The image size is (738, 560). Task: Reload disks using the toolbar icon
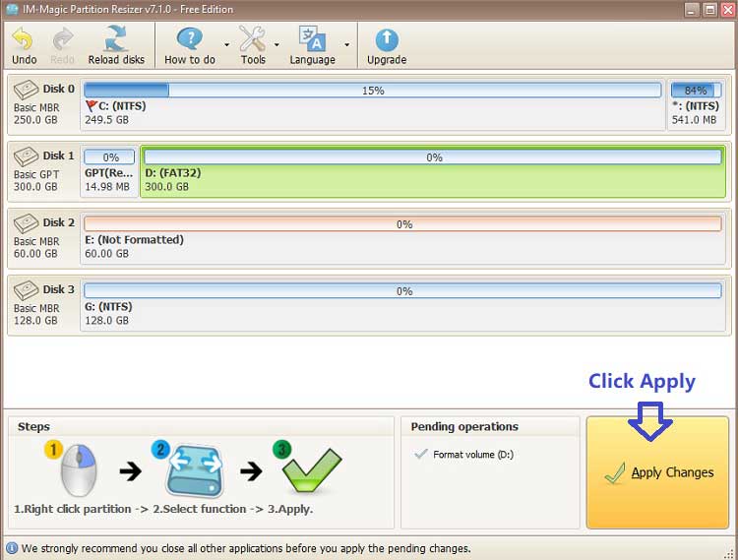[116, 38]
